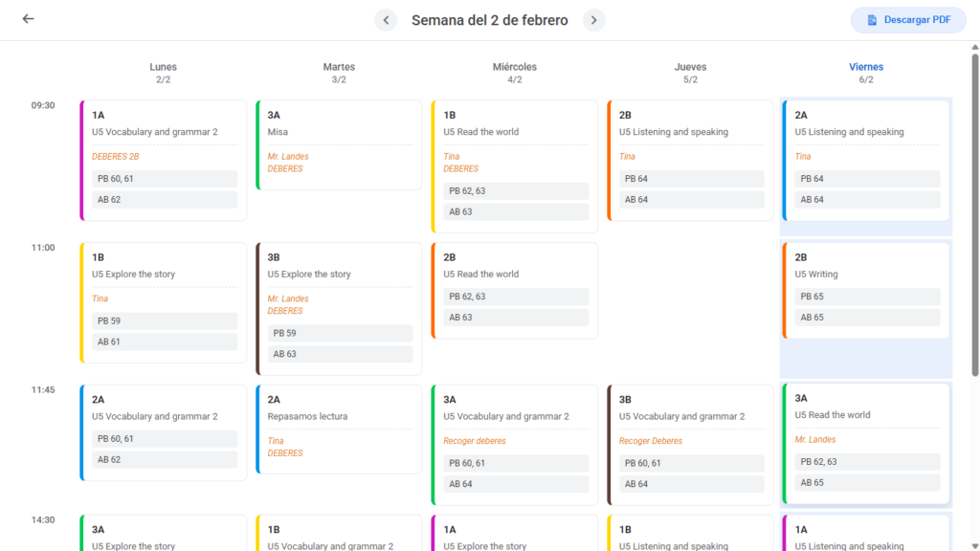Open Friday 2B U5 Writing card
This screenshot has width=980, height=551.
tap(865, 291)
